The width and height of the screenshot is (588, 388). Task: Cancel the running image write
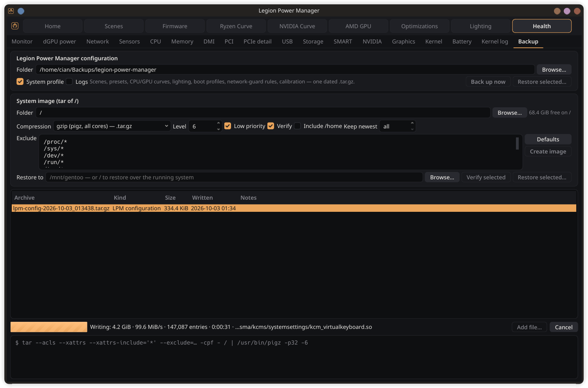pyautogui.click(x=564, y=327)
